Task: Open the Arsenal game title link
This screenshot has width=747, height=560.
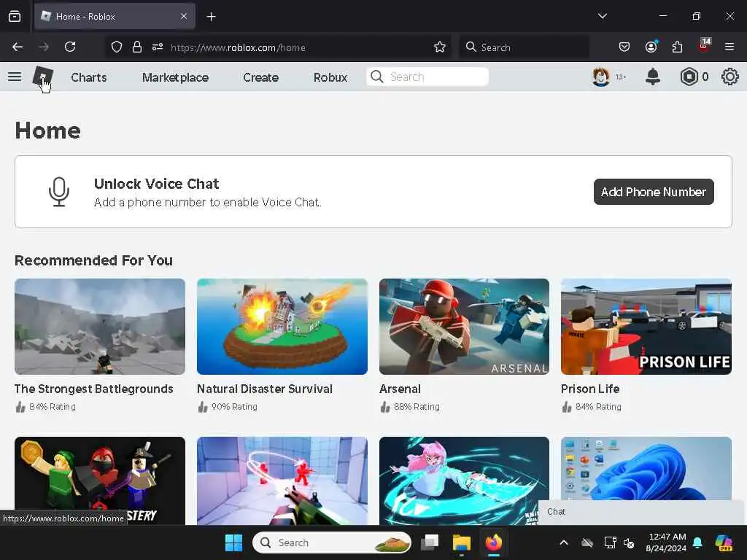Action: [x=400, y=389]
